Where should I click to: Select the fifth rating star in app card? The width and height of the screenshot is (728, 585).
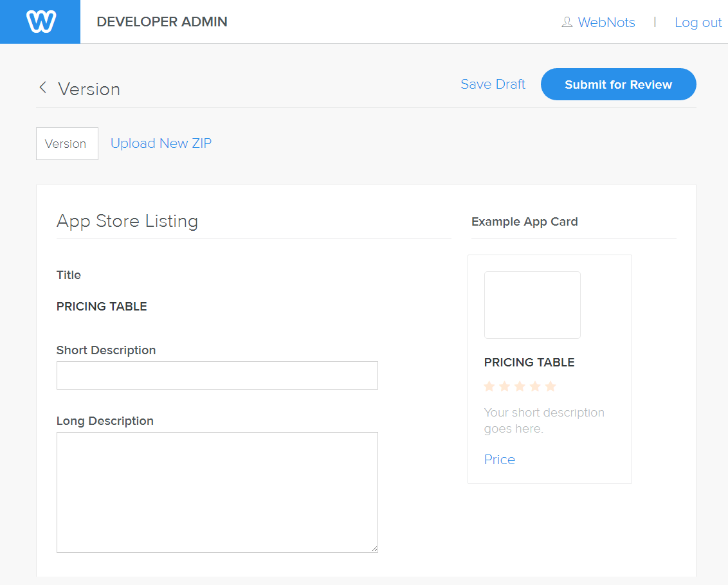(551, 386)
